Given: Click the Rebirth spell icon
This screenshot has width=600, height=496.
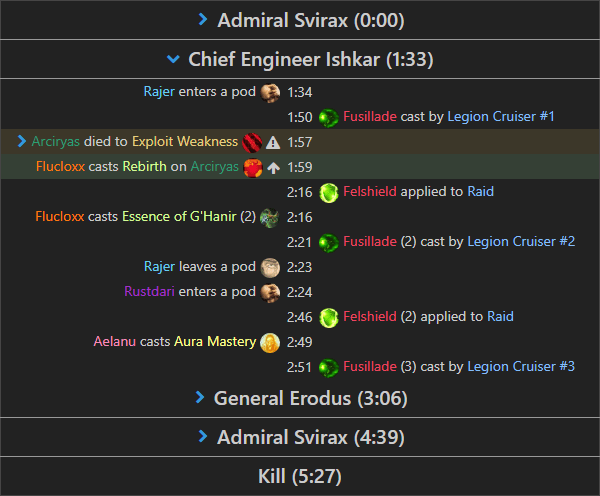Looking at the screenshot, I should tap(253, 167).
